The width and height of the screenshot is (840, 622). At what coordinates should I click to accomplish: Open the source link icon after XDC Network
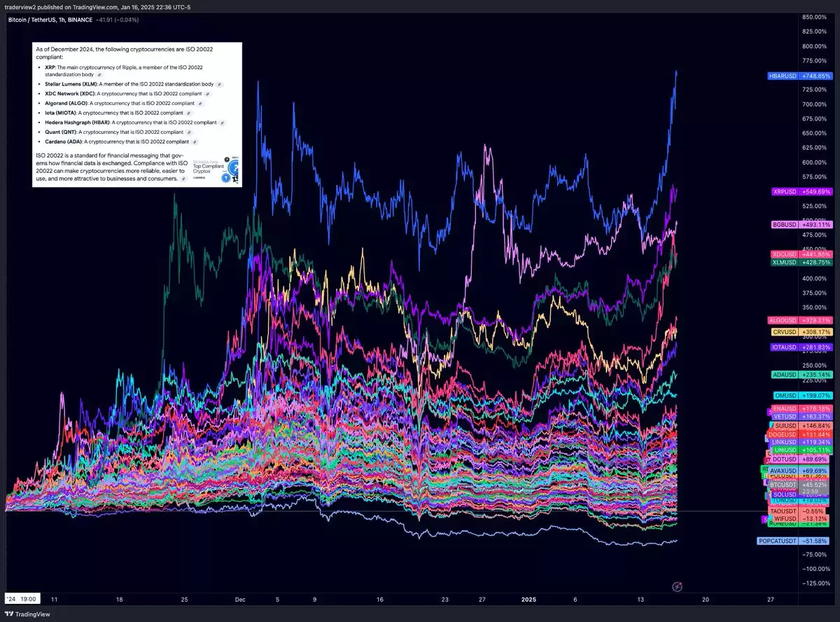pos(208,93)
